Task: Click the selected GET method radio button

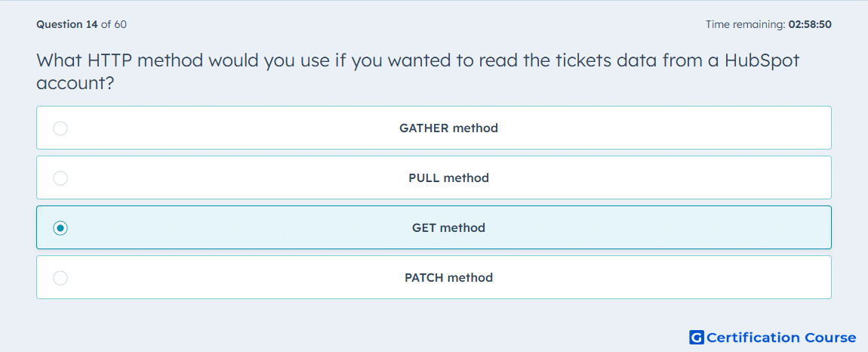Action: pos(60,228)
